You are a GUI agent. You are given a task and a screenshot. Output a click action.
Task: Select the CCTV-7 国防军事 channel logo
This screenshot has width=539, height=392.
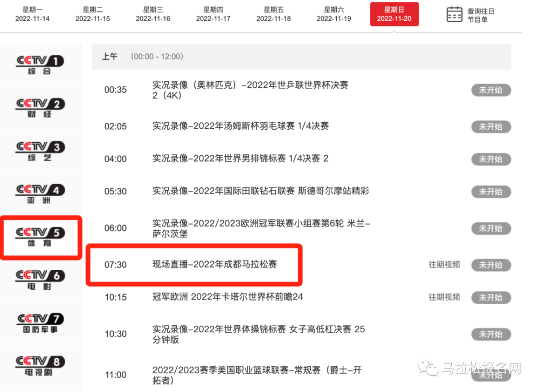point(40,323)
